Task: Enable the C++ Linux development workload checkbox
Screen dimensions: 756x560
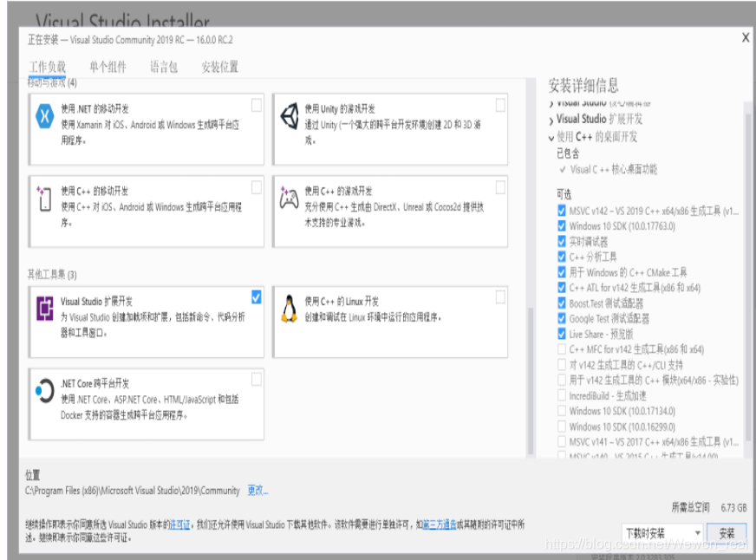Action: [x=500, y=297]
